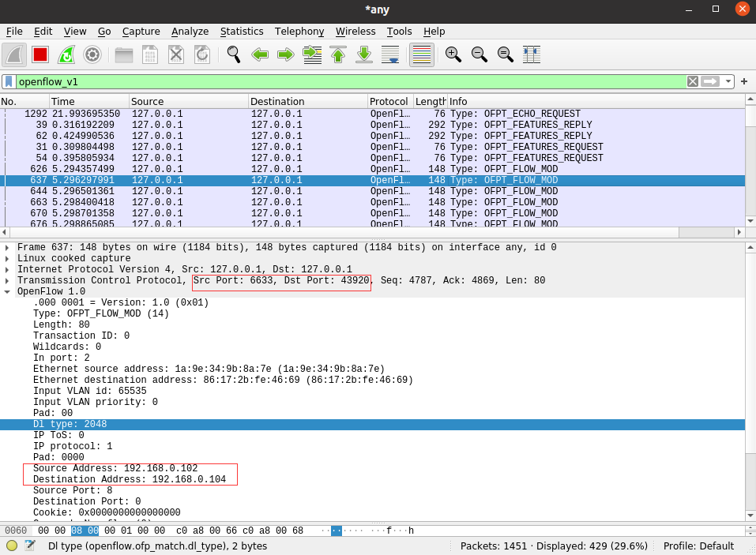The height and width of the screenshot is (555, 756).
Task: Clear the openflow_v1 display filter
Action: point(692,81)
